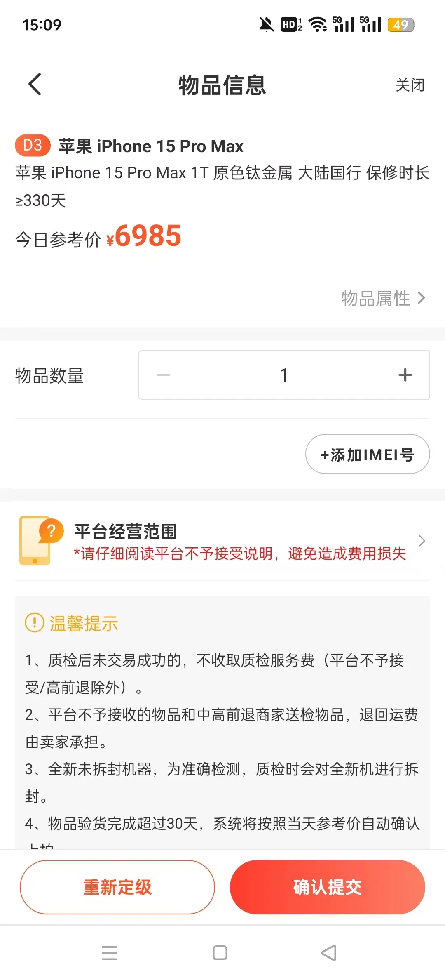Tap the Android recent-apps menu icon

pyautogui.click(x=110, y=953)
